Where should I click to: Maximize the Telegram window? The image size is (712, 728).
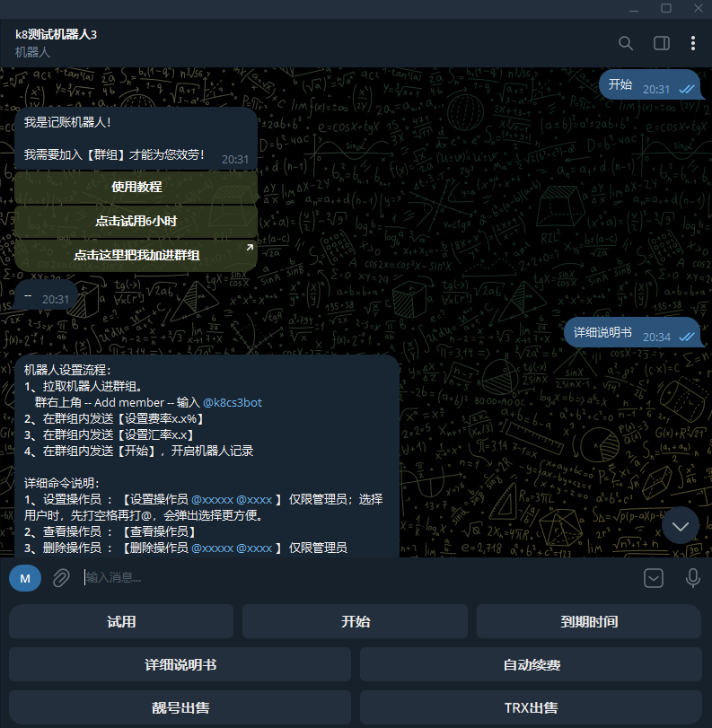coord(666,8)
